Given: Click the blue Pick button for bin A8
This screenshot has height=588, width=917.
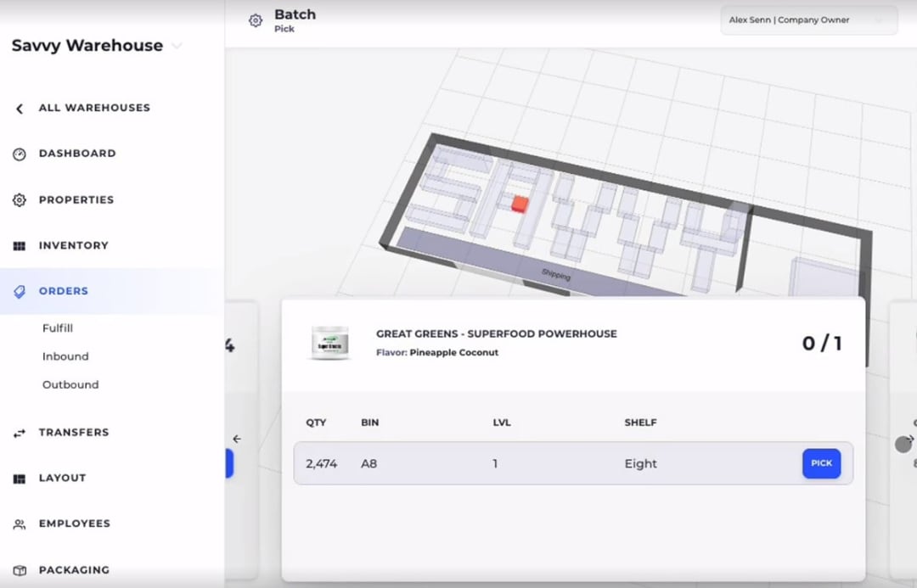Looking at the screenshot, I should pos(821,463).
